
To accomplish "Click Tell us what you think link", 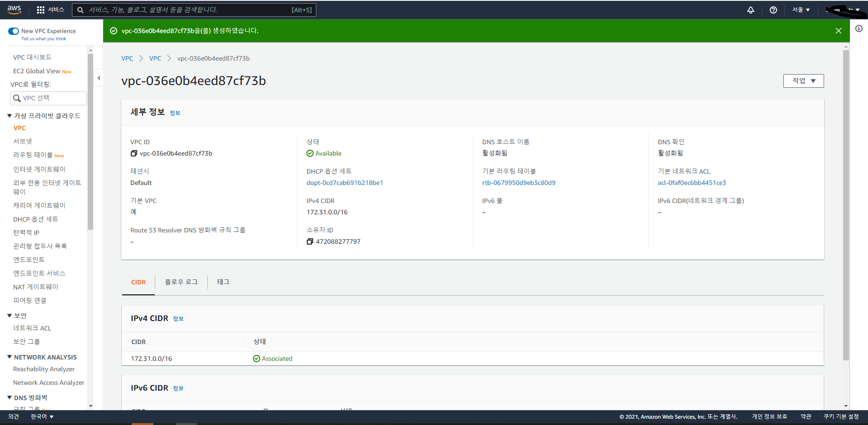I will 43,39.
